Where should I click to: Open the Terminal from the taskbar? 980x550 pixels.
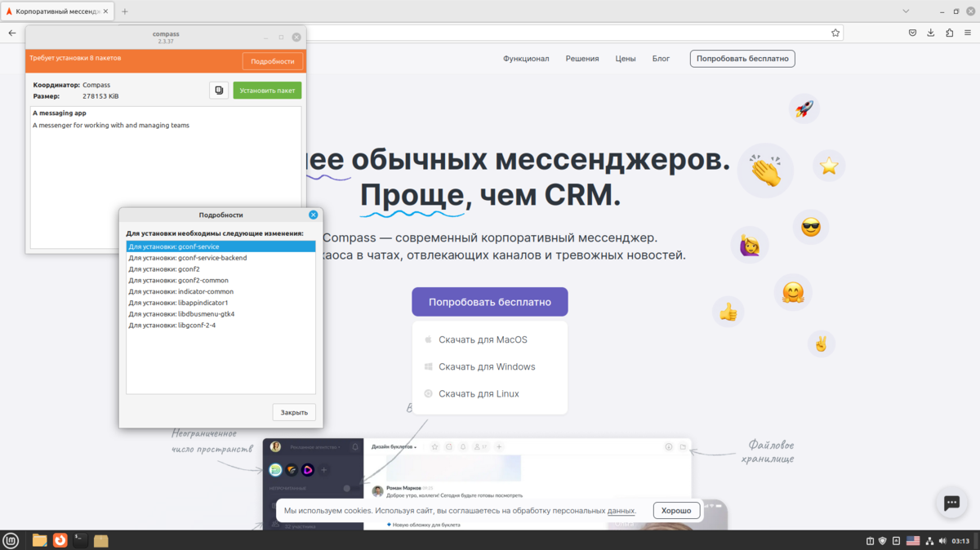80,540
